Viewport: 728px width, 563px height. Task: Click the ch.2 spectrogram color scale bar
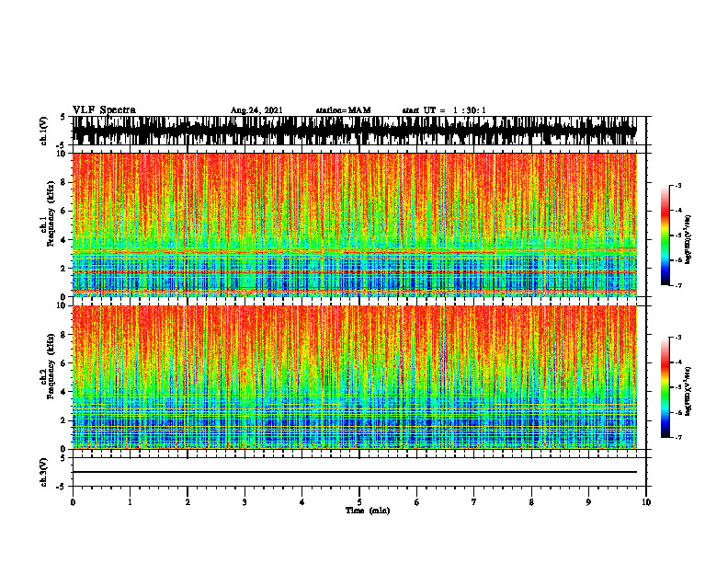665,387
